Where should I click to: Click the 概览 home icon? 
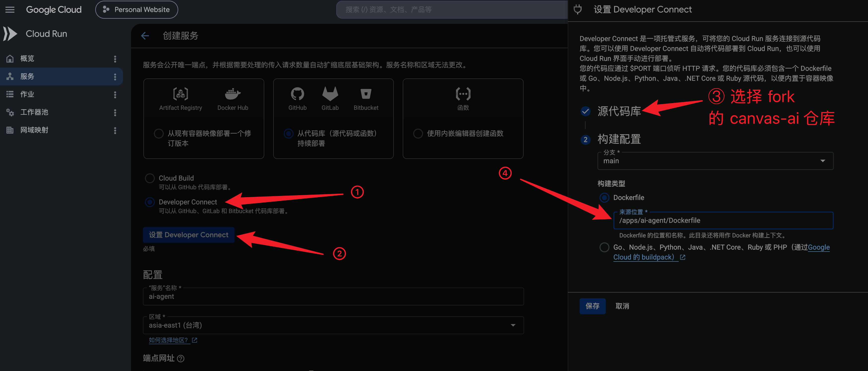tap(10, 58)
